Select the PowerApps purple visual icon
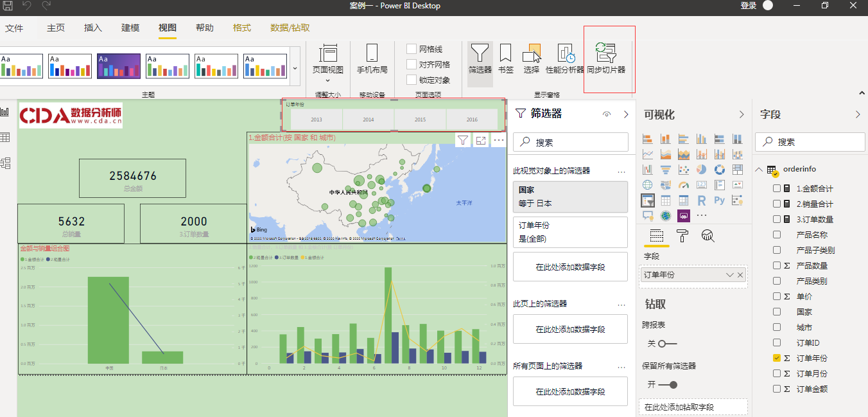The width and height of the screenshot is (868, 417). (684, 216)
